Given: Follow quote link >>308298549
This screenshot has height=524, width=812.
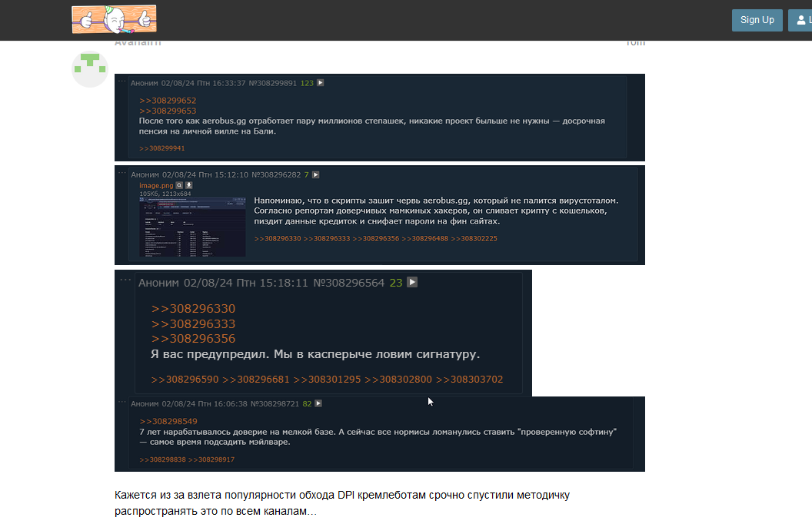Looking at the screenshot, I should pos(168,421).
